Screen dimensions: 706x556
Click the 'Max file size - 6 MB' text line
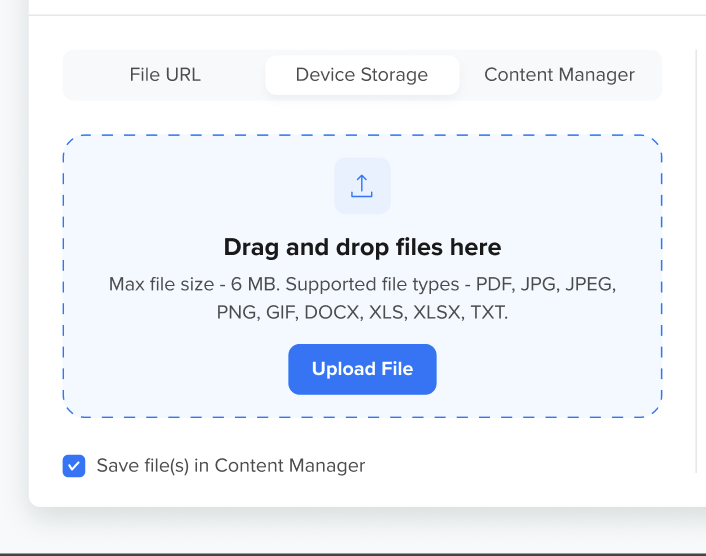pyautogui.click(x=362, y=284)
